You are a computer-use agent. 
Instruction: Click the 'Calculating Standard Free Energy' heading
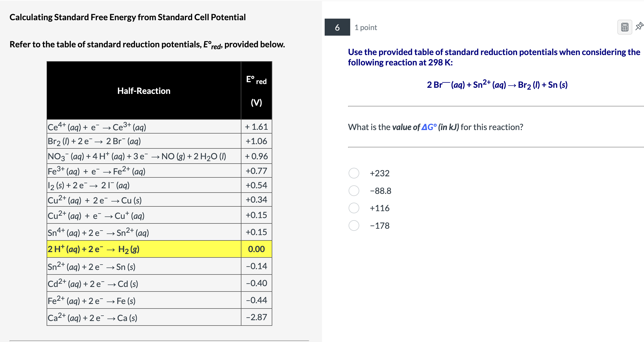pyautogui.click(x=127, y=17)
